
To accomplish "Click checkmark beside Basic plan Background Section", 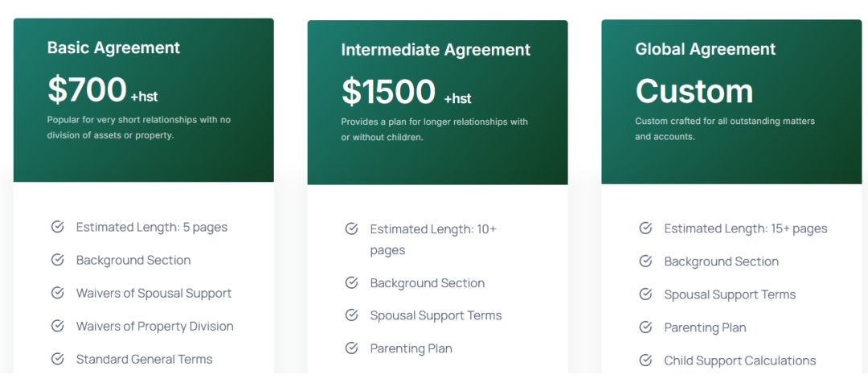I will click(58, 260).
